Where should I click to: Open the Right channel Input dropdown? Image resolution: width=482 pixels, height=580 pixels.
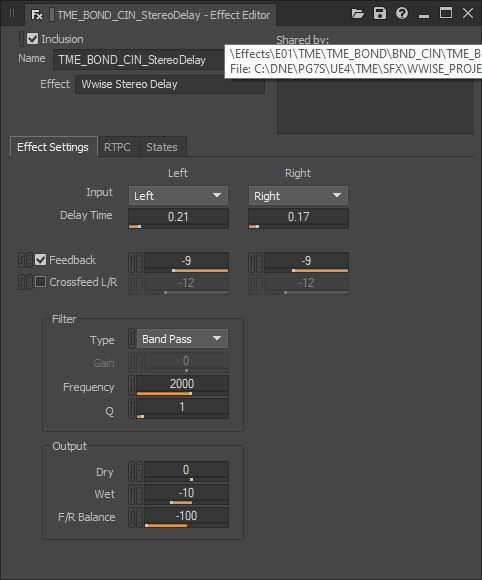point(298,196)
